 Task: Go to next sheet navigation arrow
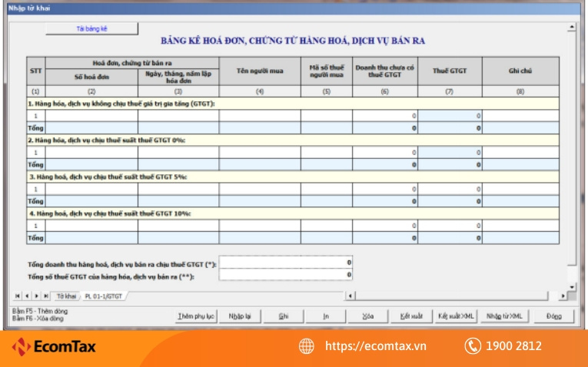[x=36, y=296]
